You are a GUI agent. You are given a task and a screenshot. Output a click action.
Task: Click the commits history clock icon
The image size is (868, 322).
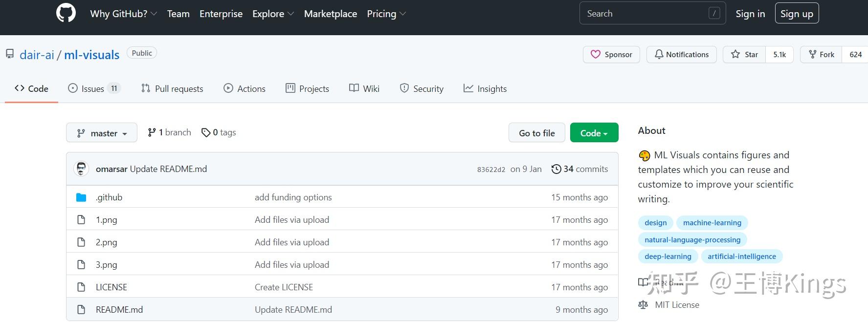[556, 169]
